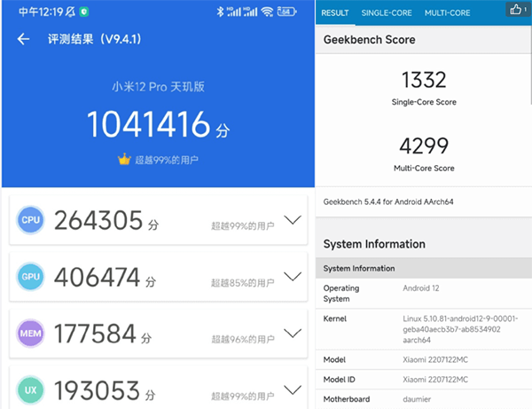Tap the MEM score badge icon
Screen dimensions: 532x409
30,334
